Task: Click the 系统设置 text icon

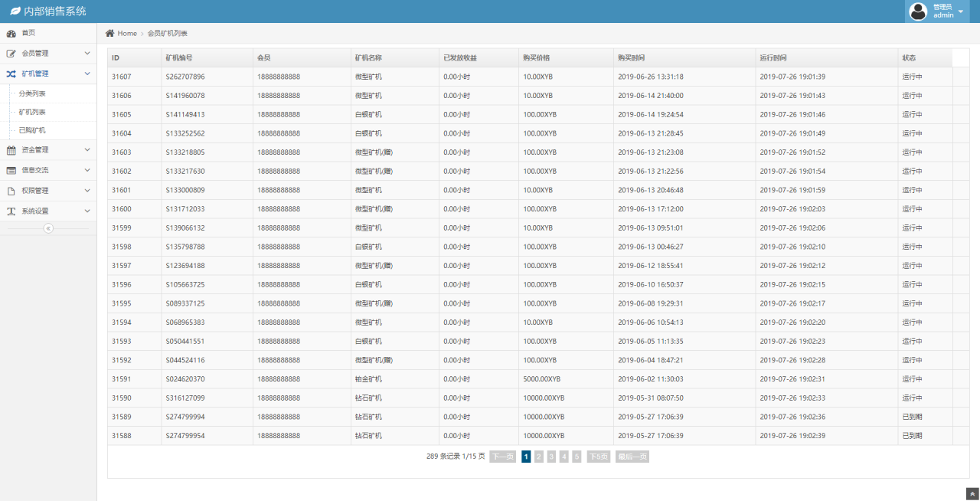Action: pos(11,211)
